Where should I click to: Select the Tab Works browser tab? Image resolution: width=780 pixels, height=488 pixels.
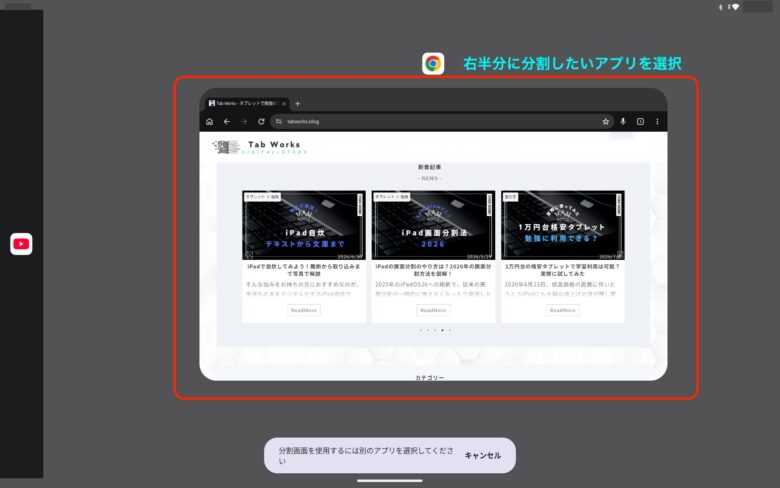[247, 103]
